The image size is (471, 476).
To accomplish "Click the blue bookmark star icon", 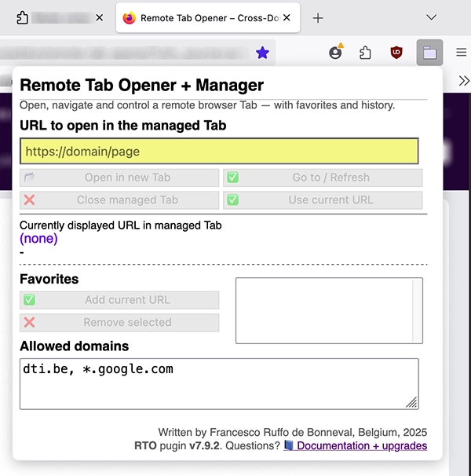I will coord(262,53).
